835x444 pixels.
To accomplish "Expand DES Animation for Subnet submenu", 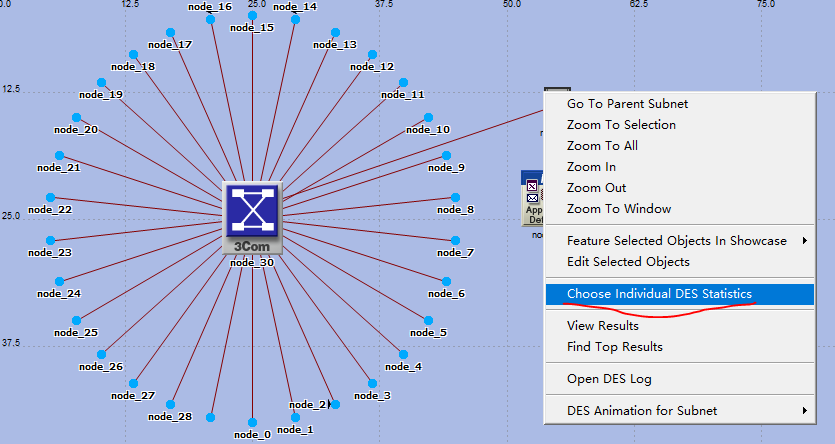I will (x=680, y=410).
